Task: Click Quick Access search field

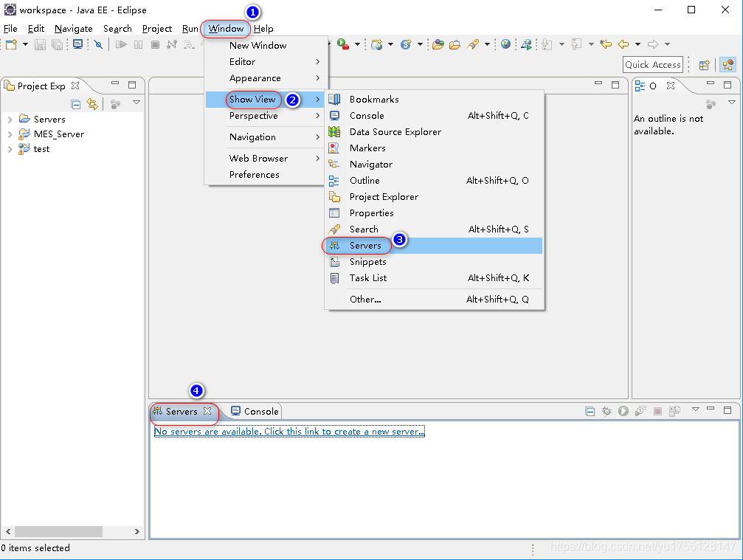Action: click(652, 65)
